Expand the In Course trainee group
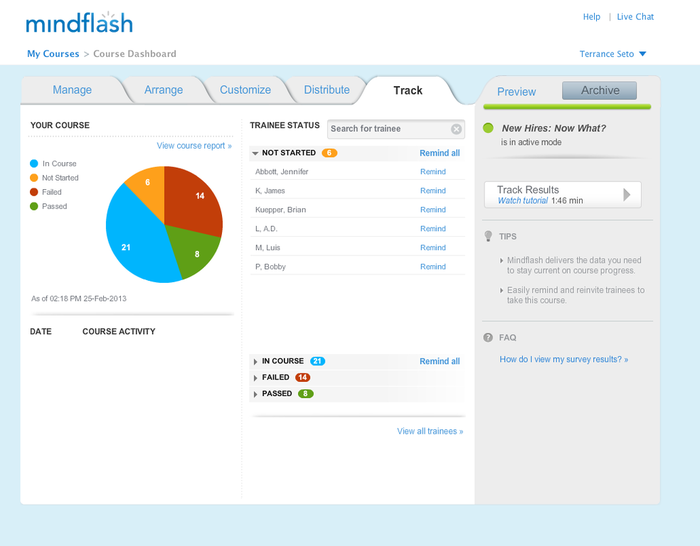The height and width of the screenshot is (546, 700). pyautogui.click(x=255, y=362)
